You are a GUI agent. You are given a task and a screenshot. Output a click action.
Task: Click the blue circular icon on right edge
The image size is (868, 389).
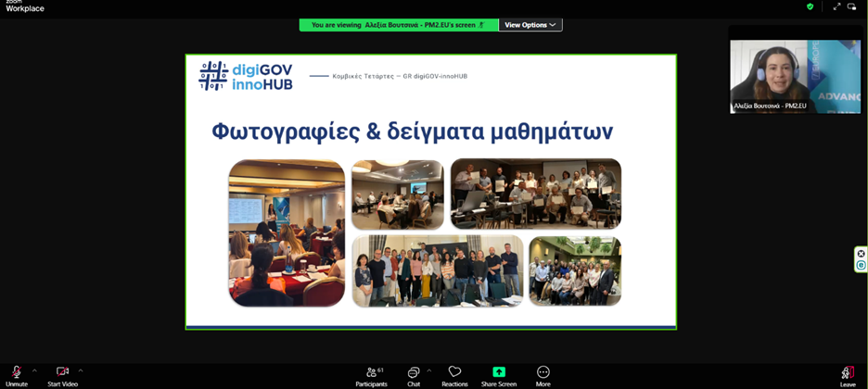(x=861, y=266)
